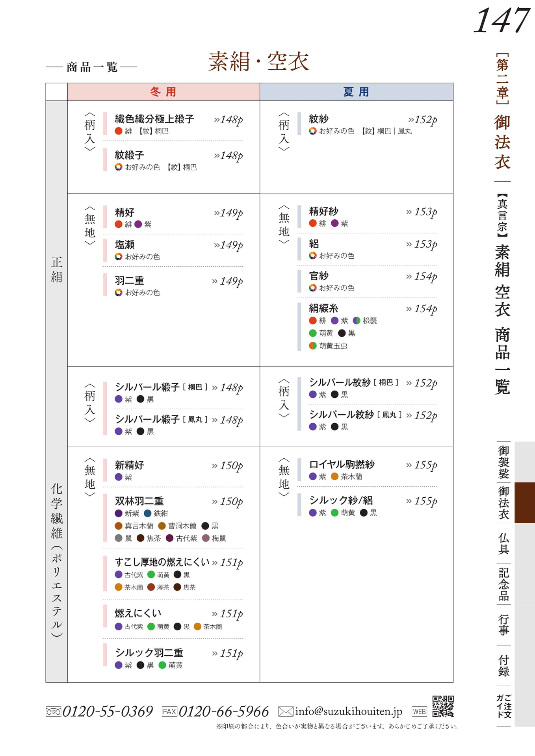Image resolution: width=535 pixels, height=756 pixels.
Task: Follow the »155p link for シルック紗/絽
Action: 422,501
